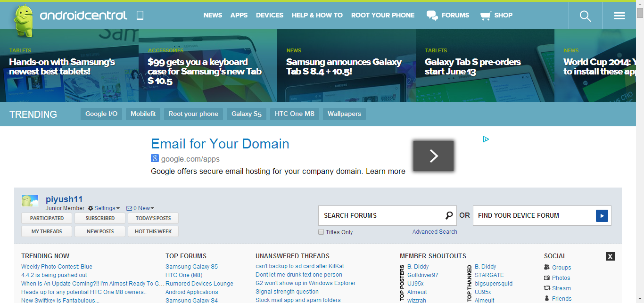This screenshot has width=644, height=303.
Task: Open the $99 keyboard case article
Action: (x=205, y=71)
